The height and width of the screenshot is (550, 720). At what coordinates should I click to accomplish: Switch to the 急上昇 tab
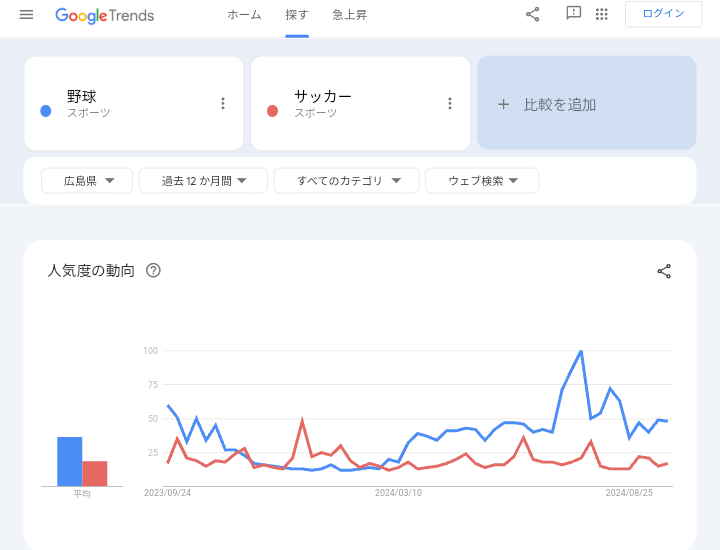350,15
